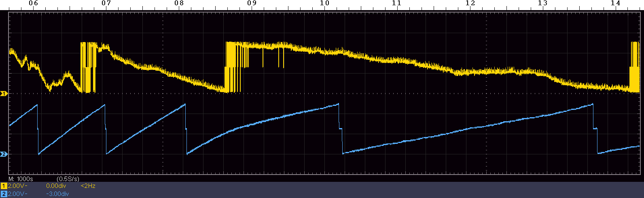Click channel 1's '2.00V-' scale value
This screenshot has height=198, width=644.
point(17,186)
